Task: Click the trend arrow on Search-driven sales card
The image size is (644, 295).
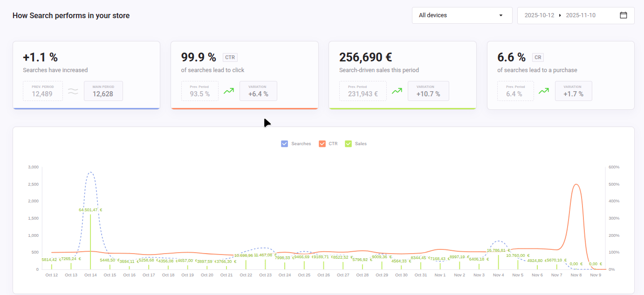Action: click(x=397, y=91)
